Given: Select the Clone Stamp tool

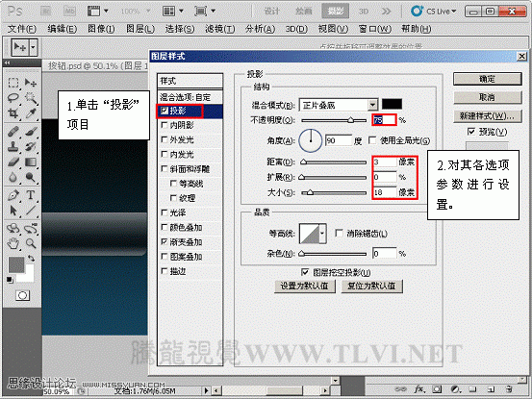Looking at the screenshot, I should (13, 146).
